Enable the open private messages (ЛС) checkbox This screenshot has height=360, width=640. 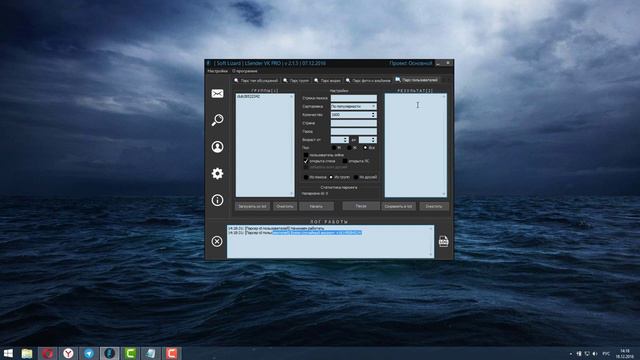345,161
